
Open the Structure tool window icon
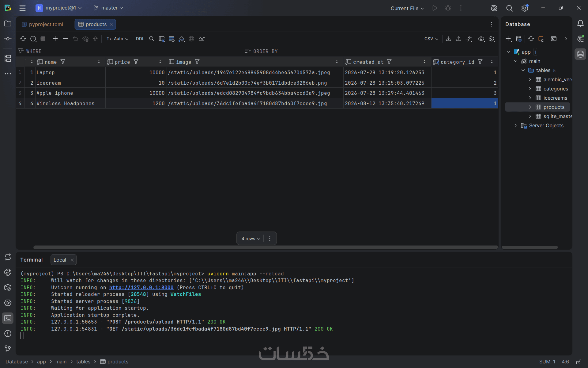tap(8, 58)
